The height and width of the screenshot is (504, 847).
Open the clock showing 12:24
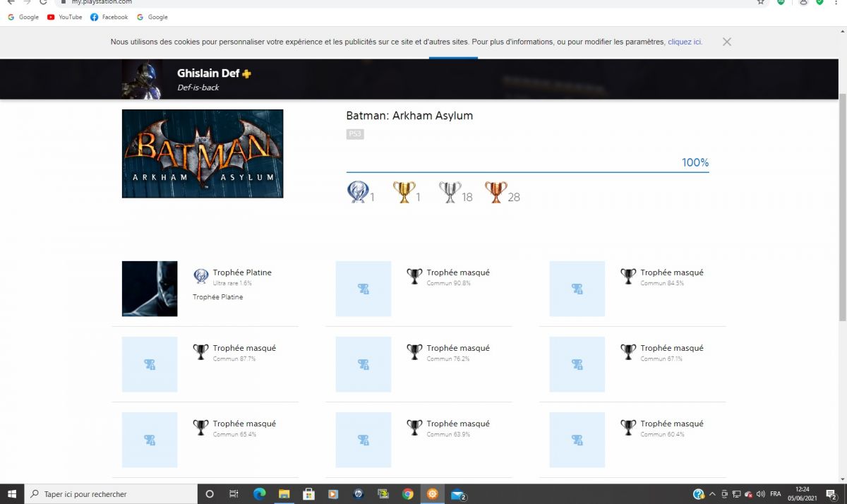pos(803,494)
